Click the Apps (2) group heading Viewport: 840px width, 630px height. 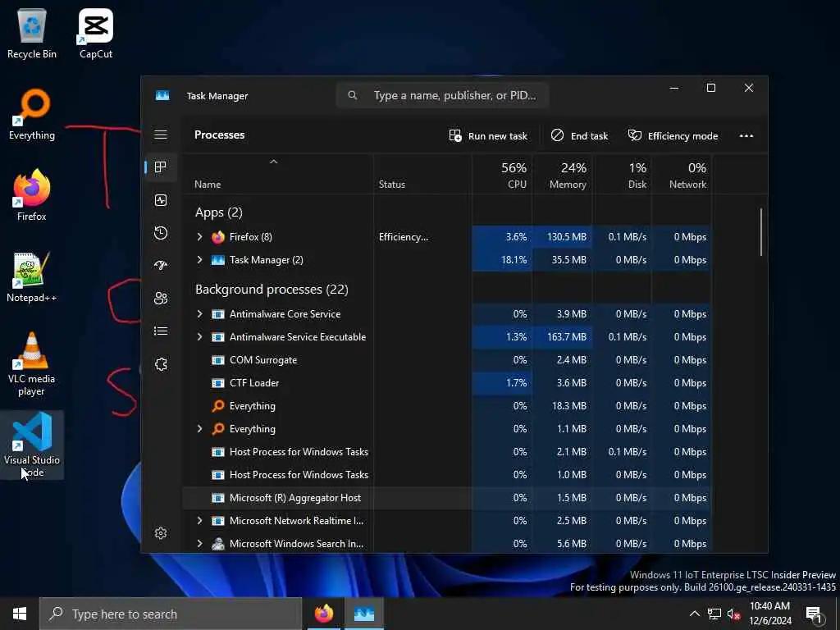pyautogui.click(x=218, y=212)
